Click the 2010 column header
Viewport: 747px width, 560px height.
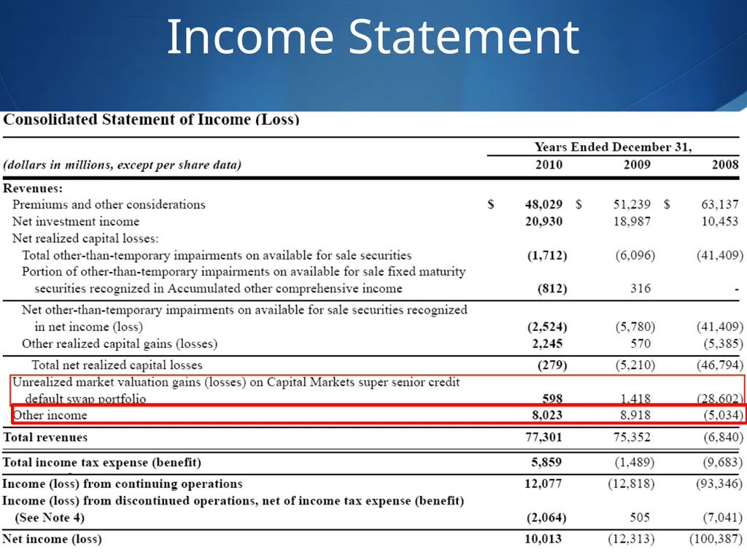tap(549, 165)
